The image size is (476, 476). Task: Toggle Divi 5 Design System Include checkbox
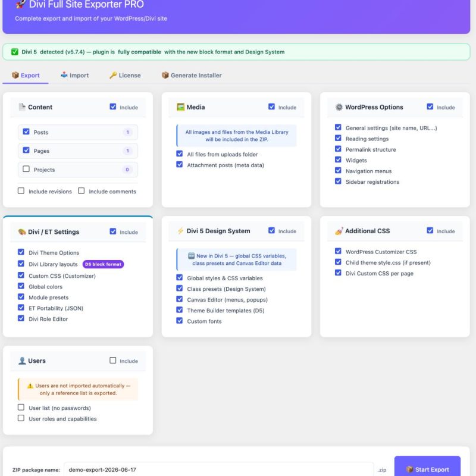pos(271,230)
